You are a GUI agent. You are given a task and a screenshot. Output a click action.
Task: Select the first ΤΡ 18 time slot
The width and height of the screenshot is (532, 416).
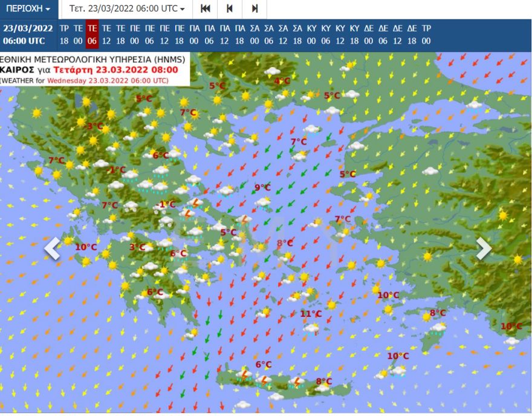click(x=64, y=34)
